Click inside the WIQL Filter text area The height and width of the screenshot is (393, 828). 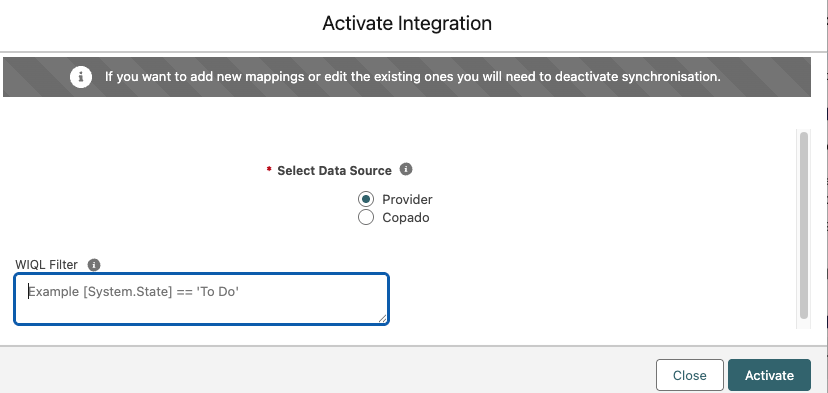click(x=201, y=298)
